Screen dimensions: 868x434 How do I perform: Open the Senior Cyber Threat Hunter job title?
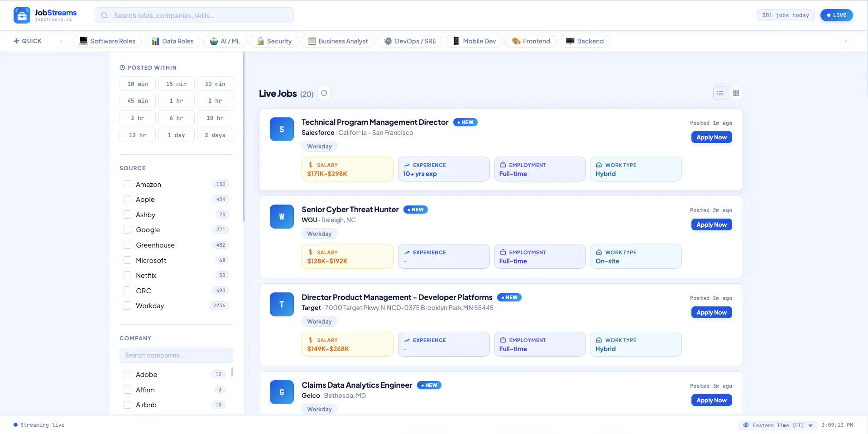[350, 210]
